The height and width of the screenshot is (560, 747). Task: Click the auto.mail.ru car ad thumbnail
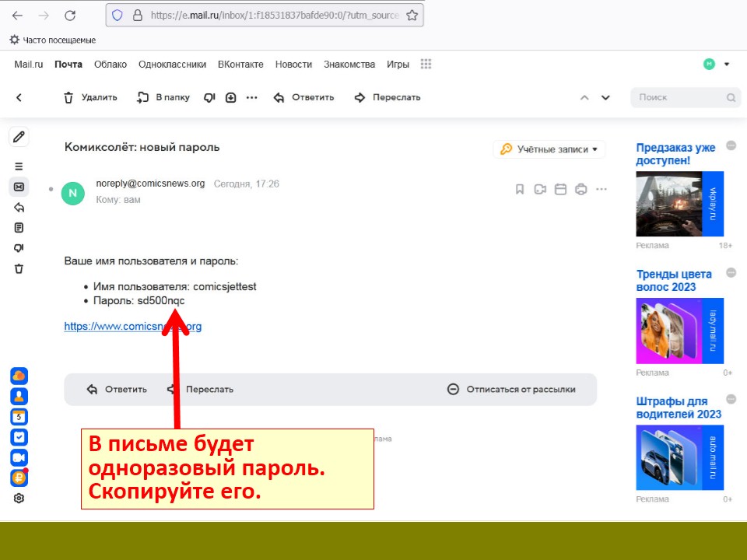tap(680, 457)
